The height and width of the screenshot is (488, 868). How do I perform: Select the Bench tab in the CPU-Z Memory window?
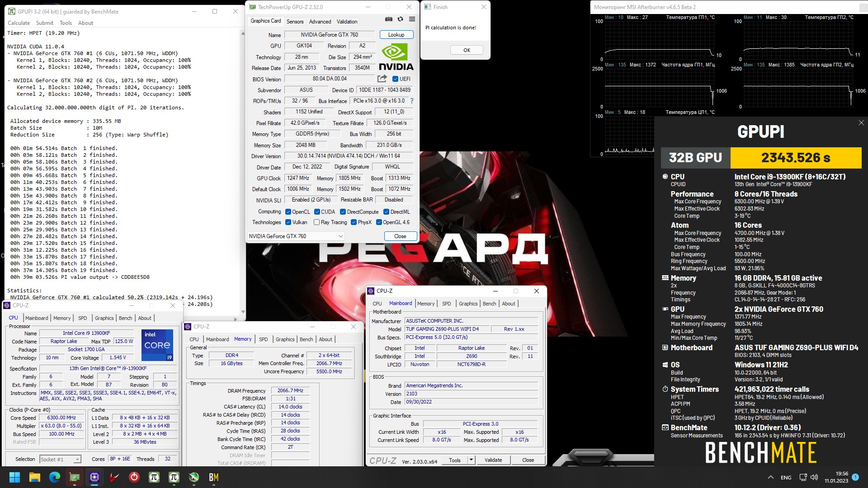(306, 339)
